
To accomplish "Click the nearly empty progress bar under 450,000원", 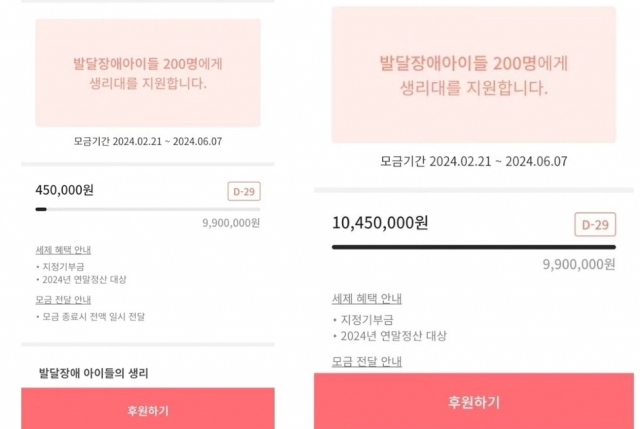I will 148,209.
